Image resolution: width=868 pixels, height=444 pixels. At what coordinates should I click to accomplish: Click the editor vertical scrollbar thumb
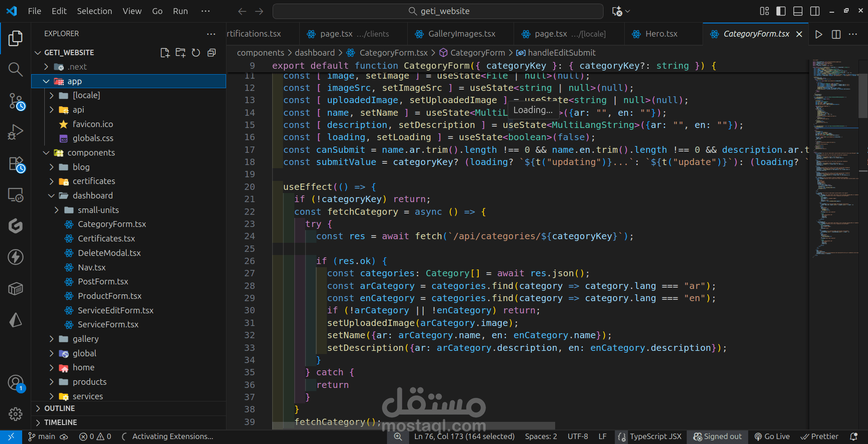coord(863,95)
